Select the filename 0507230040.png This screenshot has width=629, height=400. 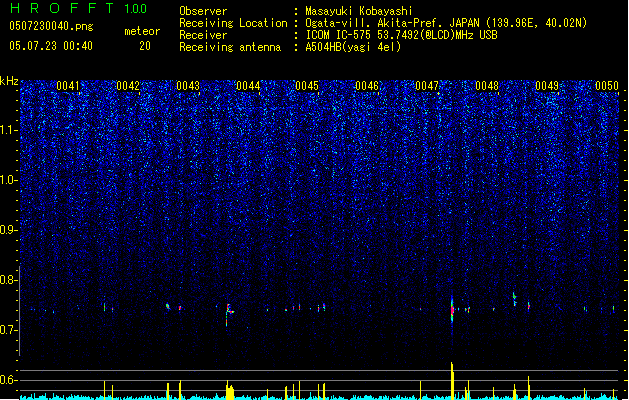point(51,26)
